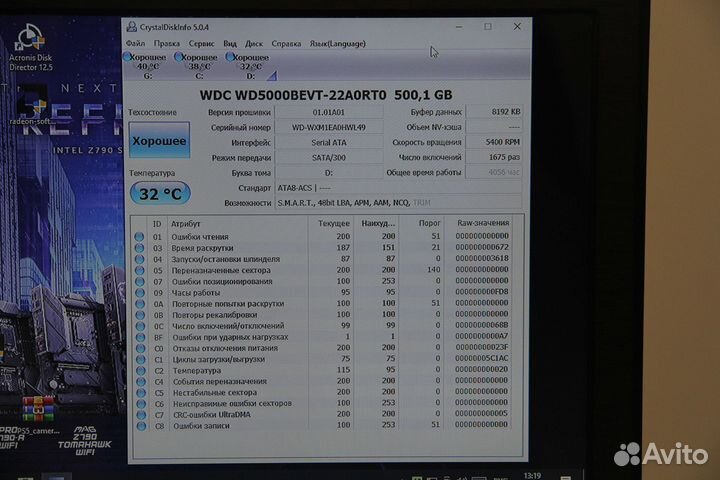Click the Порог column header
The width and height of the screenshot is (720, 480).
422,223
